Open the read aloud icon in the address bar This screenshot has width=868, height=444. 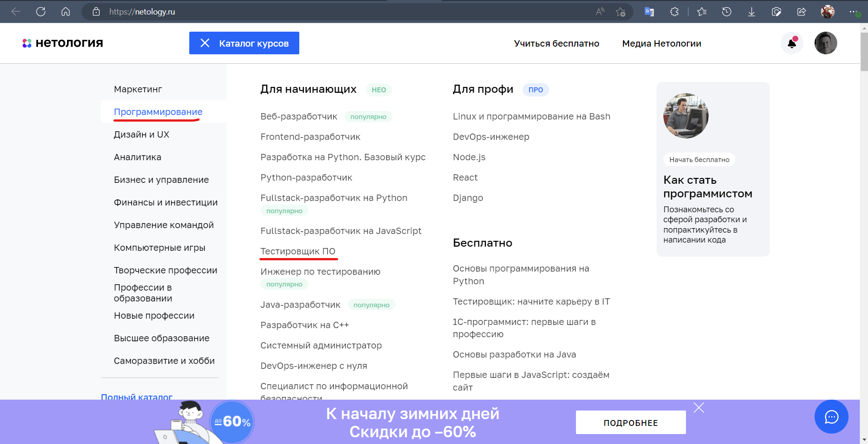pos(600,12)
